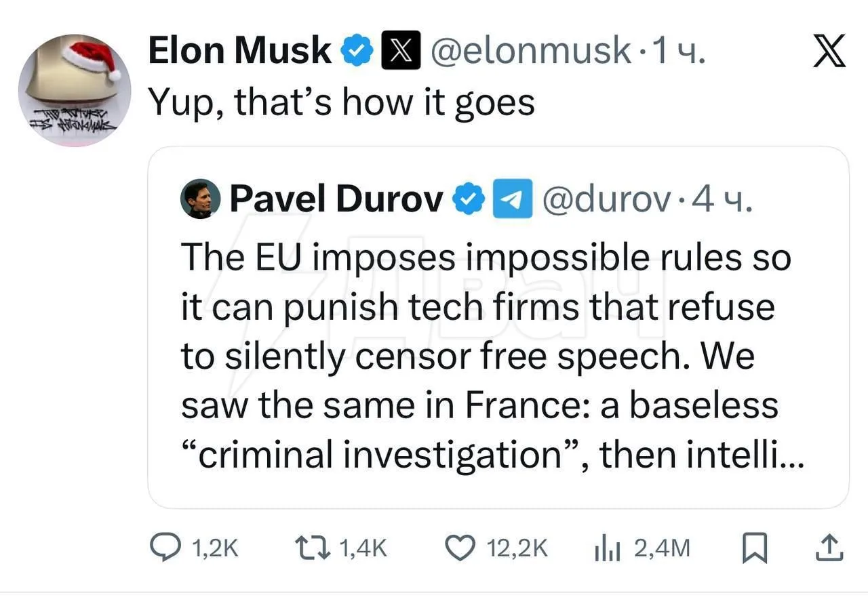Click the Pavel Durov display name
Viewport: 868px width, 612px height.
(336, 199)
